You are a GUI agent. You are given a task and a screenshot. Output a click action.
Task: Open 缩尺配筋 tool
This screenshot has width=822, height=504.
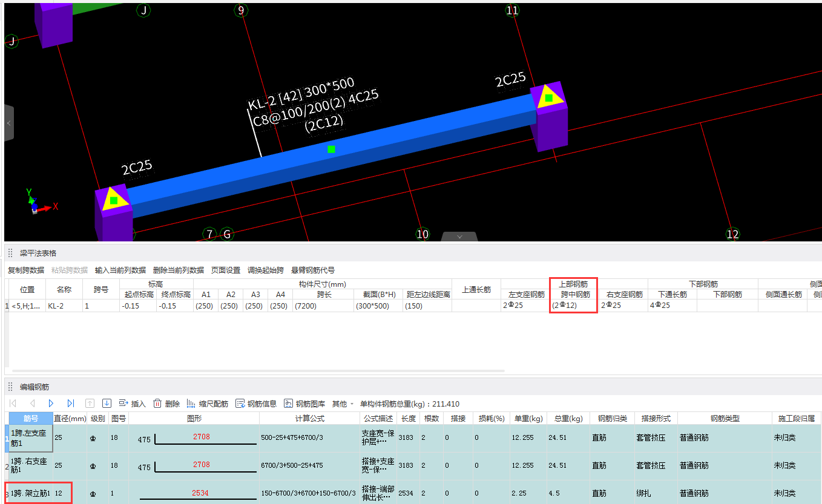(208, 404)
